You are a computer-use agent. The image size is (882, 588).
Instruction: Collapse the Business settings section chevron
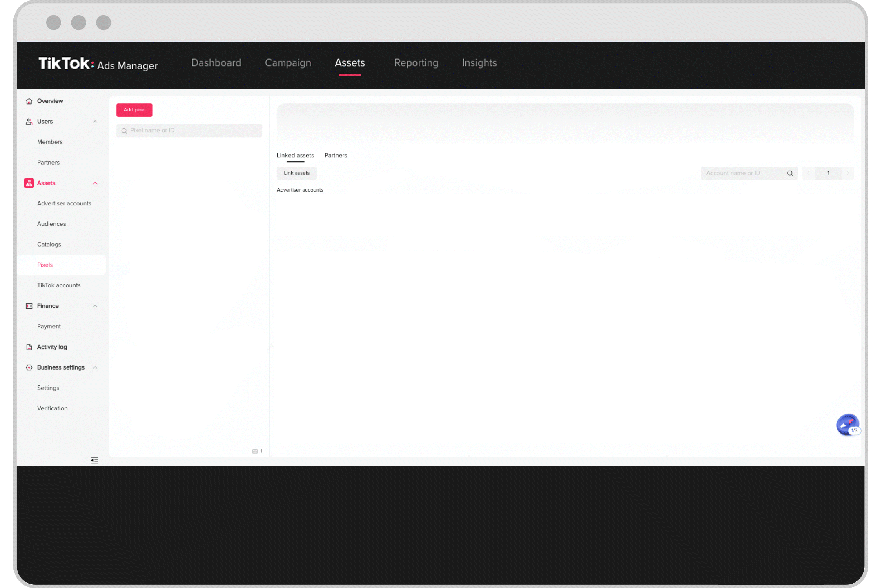(x=95, y=367)
